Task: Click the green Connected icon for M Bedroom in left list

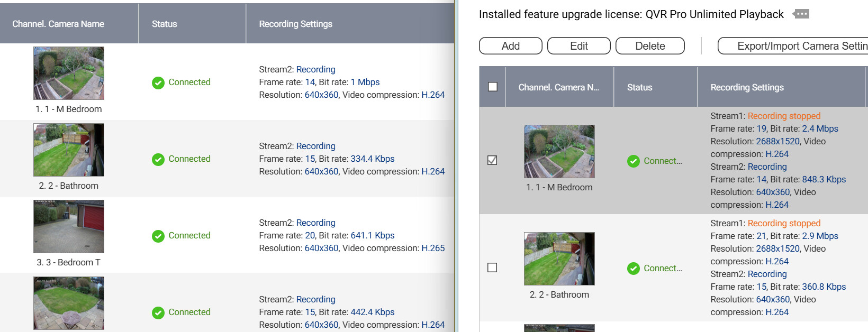Action: click(158, 82)
